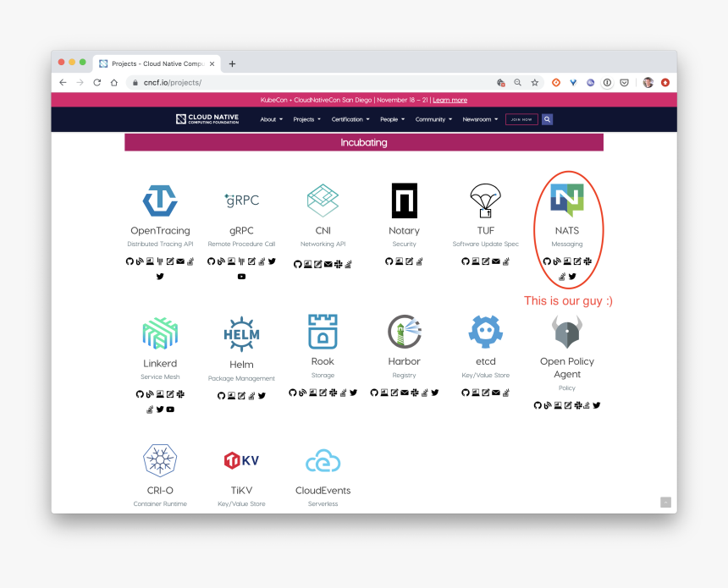Image resolution: width=728 pixels, height=588 pixels.
Task: Follow the Learn more link in banner
Action: [x=449, y=100]
